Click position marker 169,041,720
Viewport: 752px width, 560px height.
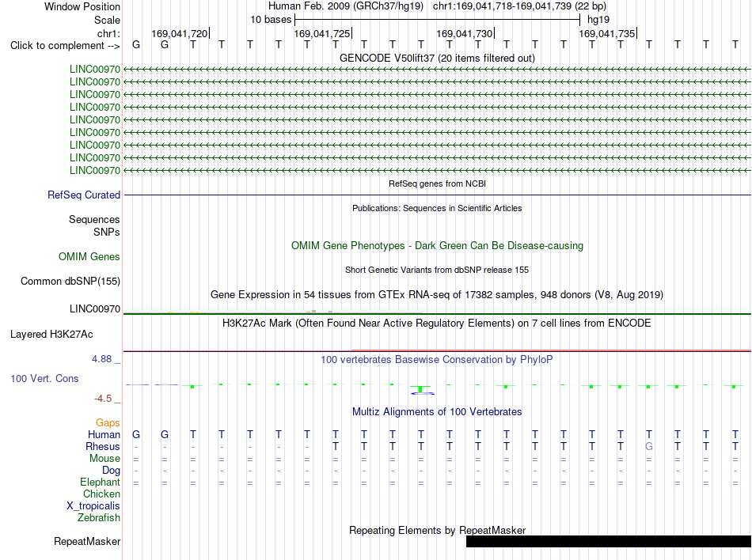(180, 33)
